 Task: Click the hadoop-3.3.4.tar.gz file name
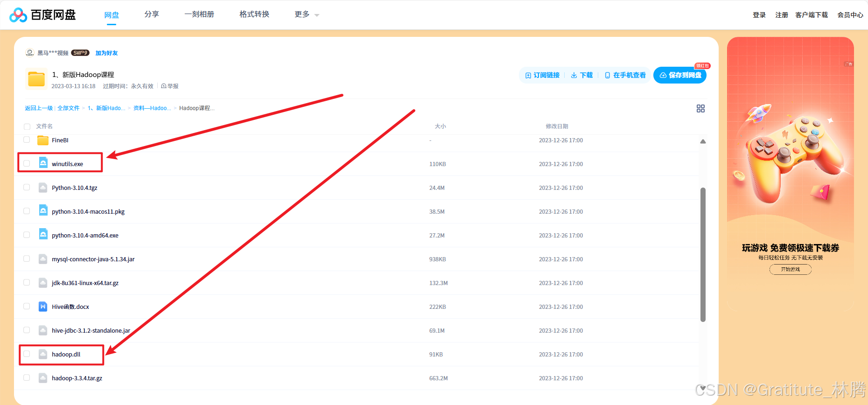77,378
